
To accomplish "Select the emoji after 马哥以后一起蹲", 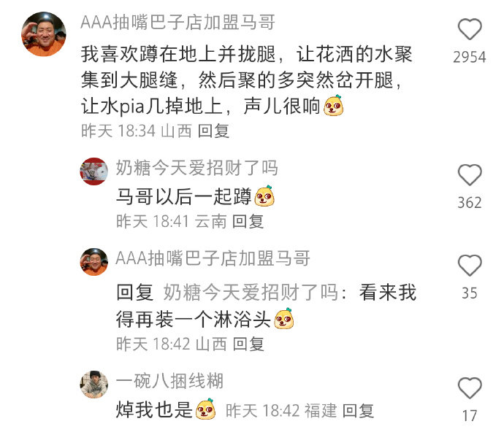I will (x=264, y=196).
